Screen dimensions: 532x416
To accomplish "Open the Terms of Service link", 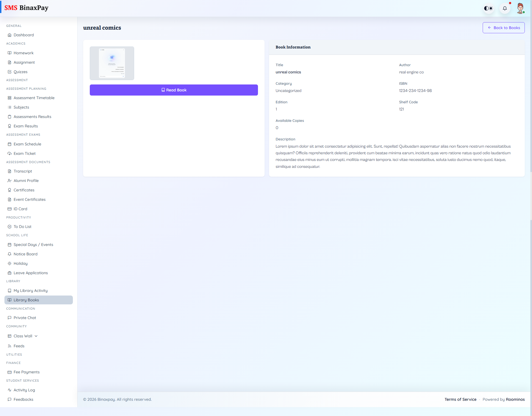I will [460, 399].
